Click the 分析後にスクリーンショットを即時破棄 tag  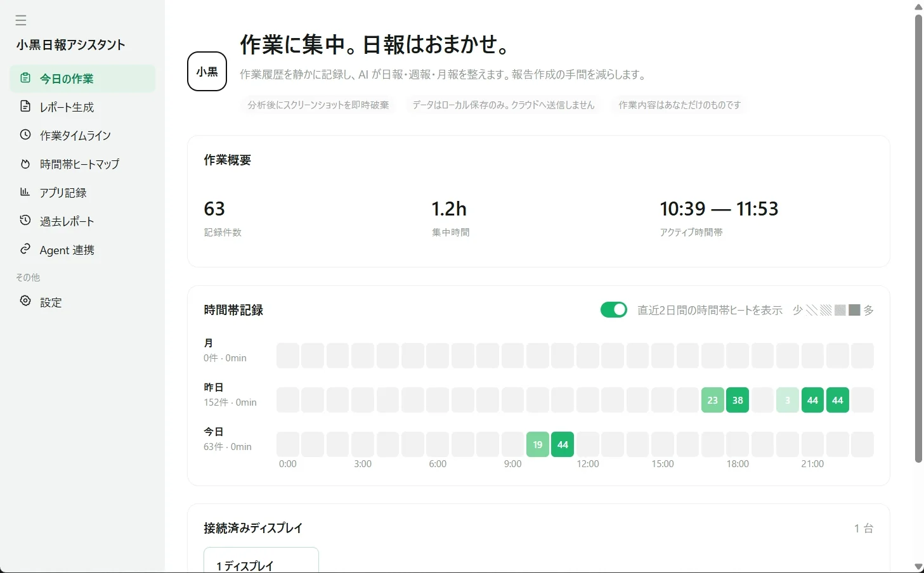[318, 105]
